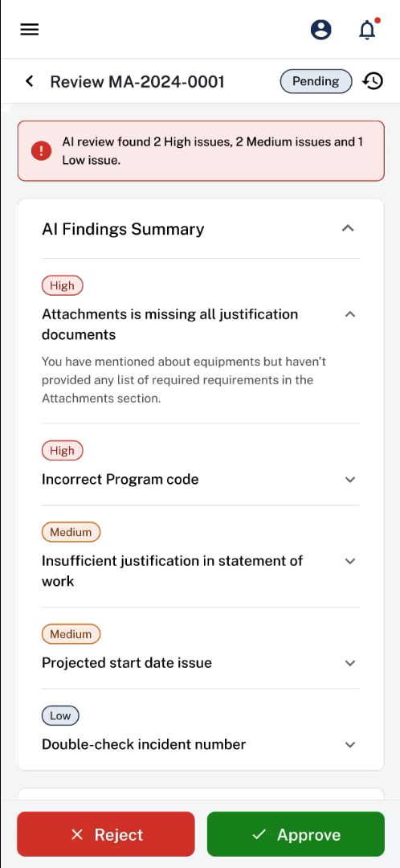Open the review history clock icon
The width and height of the screenshot is (400, 868).
click(x=373, y=81)
